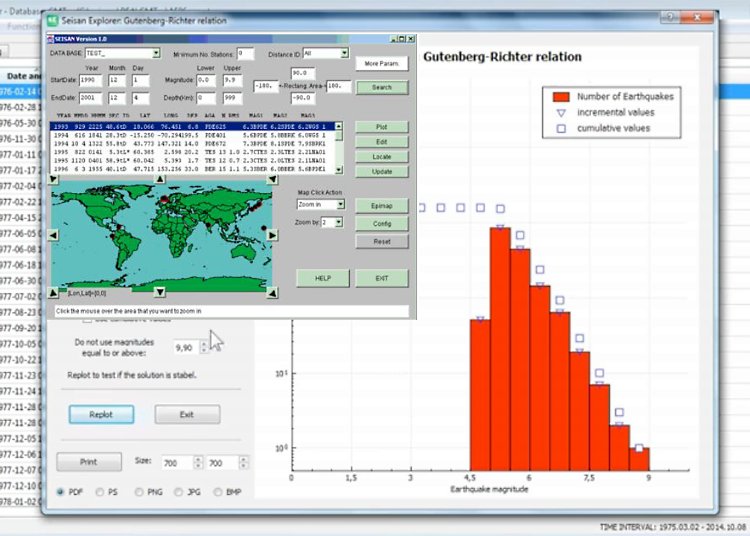
Task: Click the StartDate Year field showing 1990
Action: tap(90, 80)
